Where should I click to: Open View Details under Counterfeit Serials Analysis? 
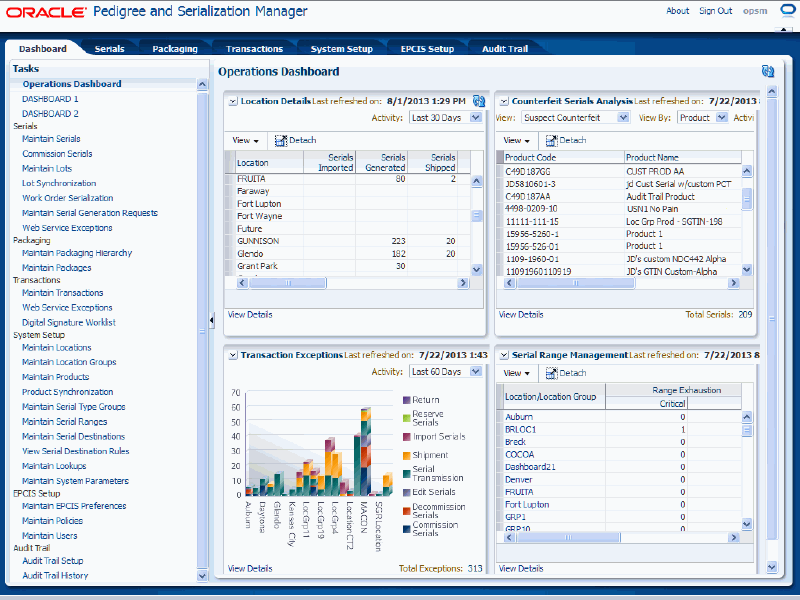(x=521, y=315)
